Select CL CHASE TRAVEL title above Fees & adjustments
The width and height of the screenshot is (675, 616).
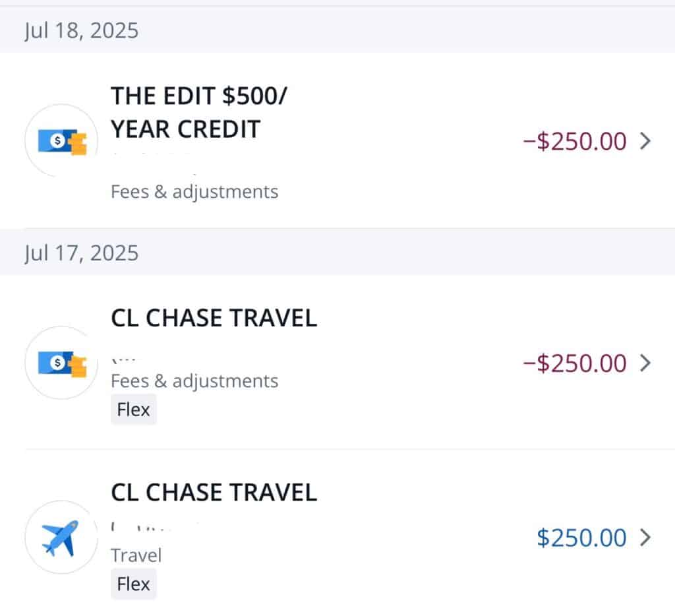(214, 318)
